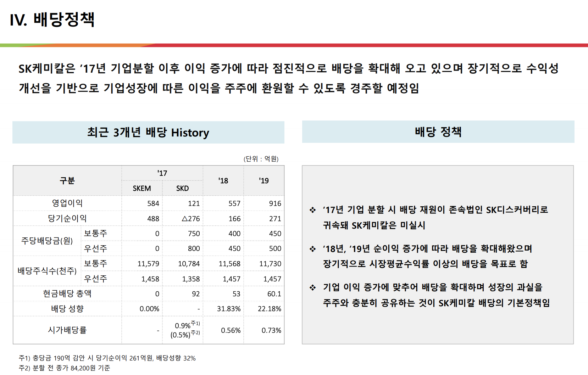Click the payout ratio '0.00%'
Image resolution: width=588 pixels, height=375 pixels.
point(149,309)
